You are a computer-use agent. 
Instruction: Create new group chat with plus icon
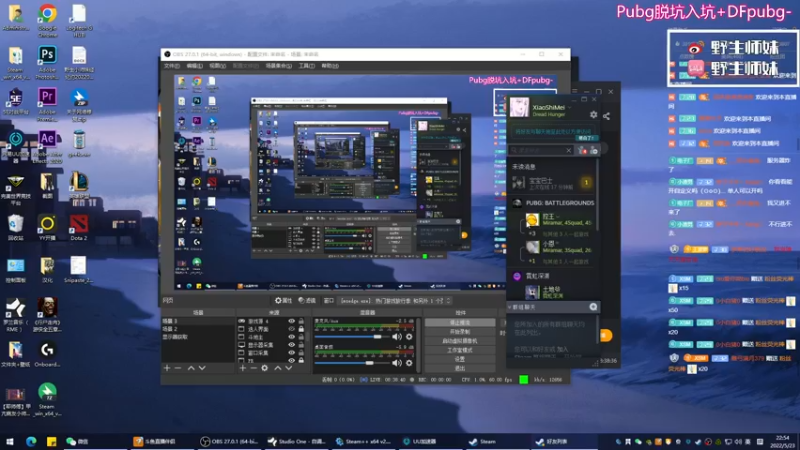tap(593, 307)
